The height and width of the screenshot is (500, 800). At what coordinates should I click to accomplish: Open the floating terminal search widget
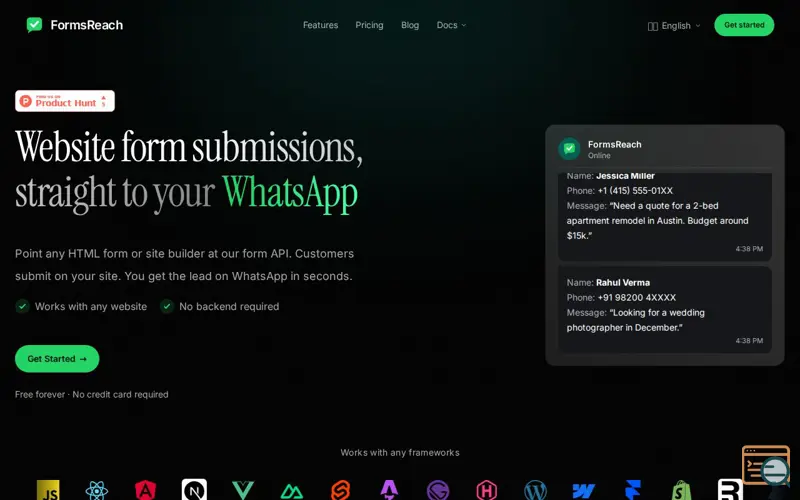tap(766, 465)
